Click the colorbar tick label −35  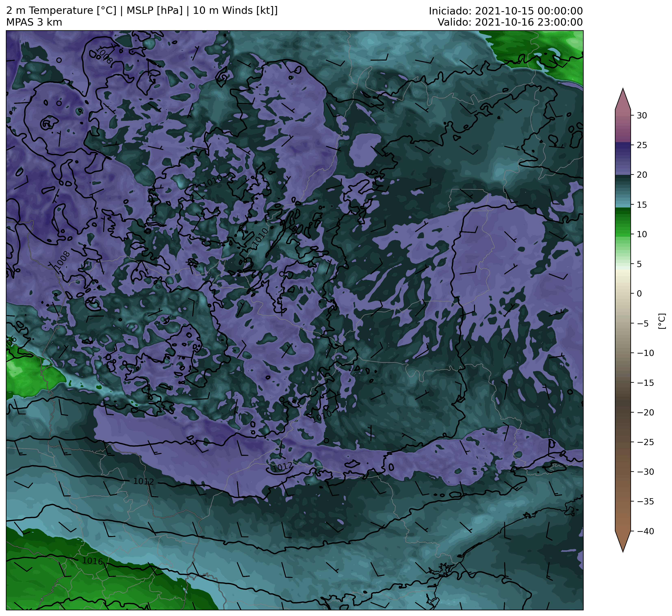(x=645, y=501)
